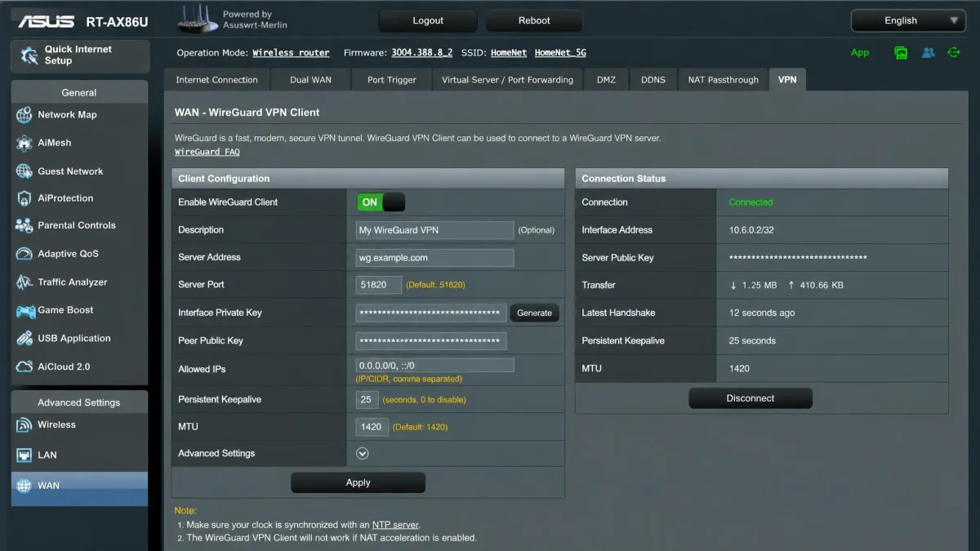Click the green App link
Screen dimensions: 980x551
point(860,52)
